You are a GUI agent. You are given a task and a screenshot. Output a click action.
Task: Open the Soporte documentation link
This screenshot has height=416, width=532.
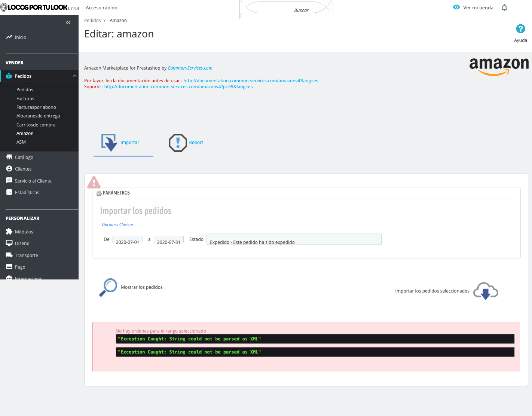[x=178, y=87]
